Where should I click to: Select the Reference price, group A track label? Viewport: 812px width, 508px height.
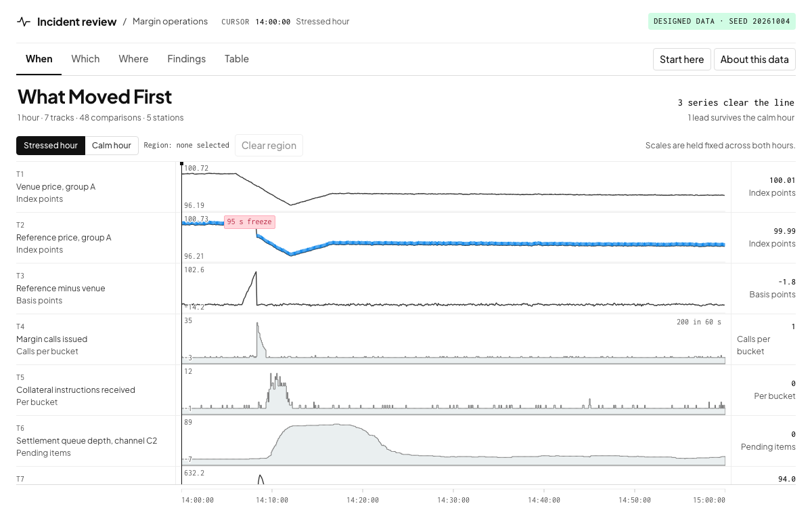tap(64, 237)
